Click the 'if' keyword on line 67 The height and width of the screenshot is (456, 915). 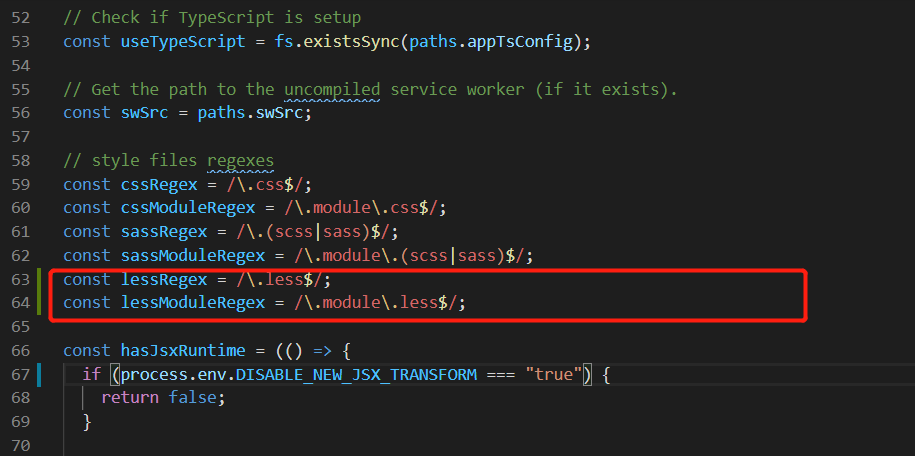[x=92, y=375]
